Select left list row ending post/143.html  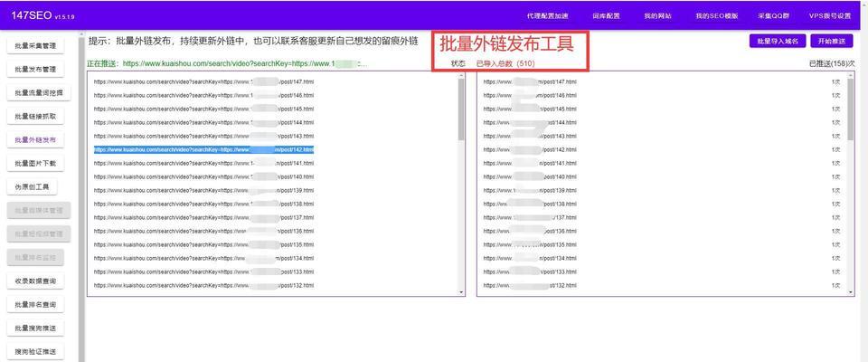(x=203, y=136)
